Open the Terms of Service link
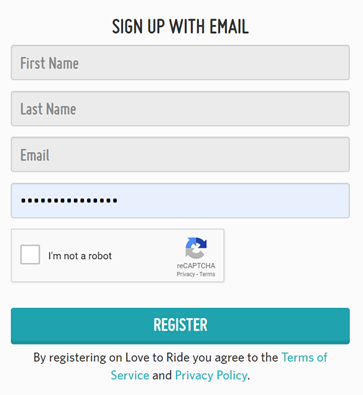Image resolution: width=363 pixels, height=395 pixels. click(219, 366)
